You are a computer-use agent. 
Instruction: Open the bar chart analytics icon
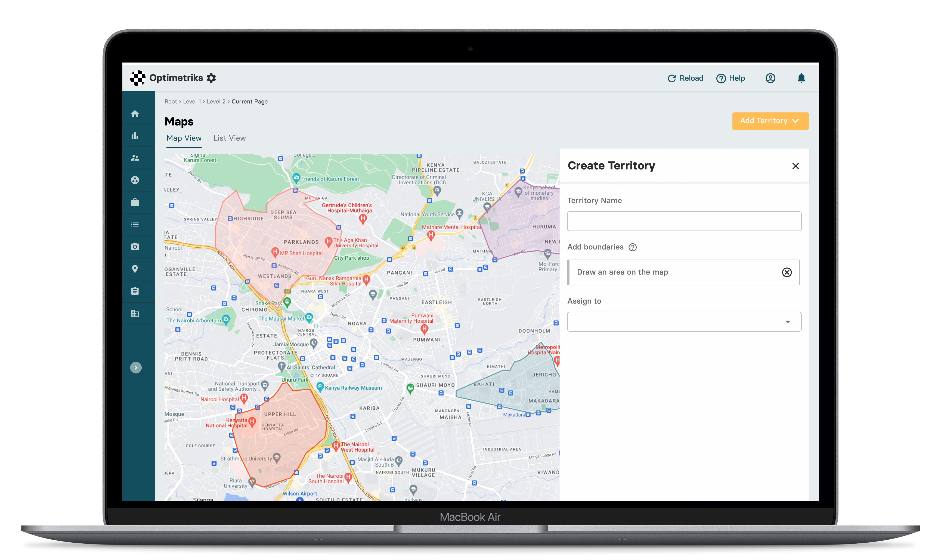(x=135, y=136)
